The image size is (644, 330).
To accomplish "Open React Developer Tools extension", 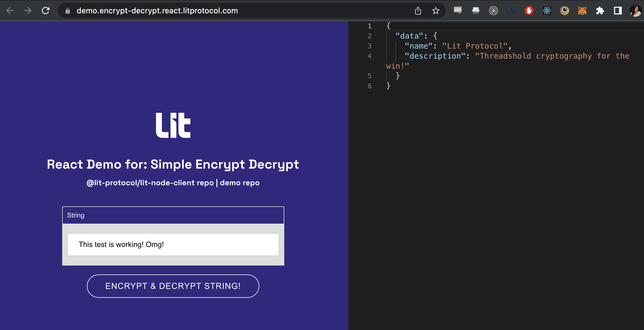I will pyautogui.click(x=547, y=11).
